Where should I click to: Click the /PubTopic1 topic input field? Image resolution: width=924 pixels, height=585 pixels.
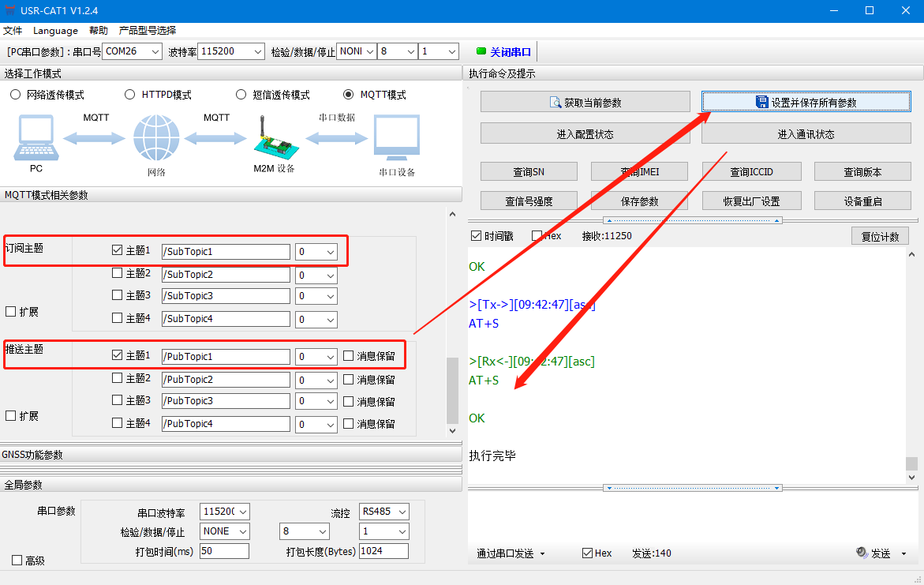pos(226,356)
